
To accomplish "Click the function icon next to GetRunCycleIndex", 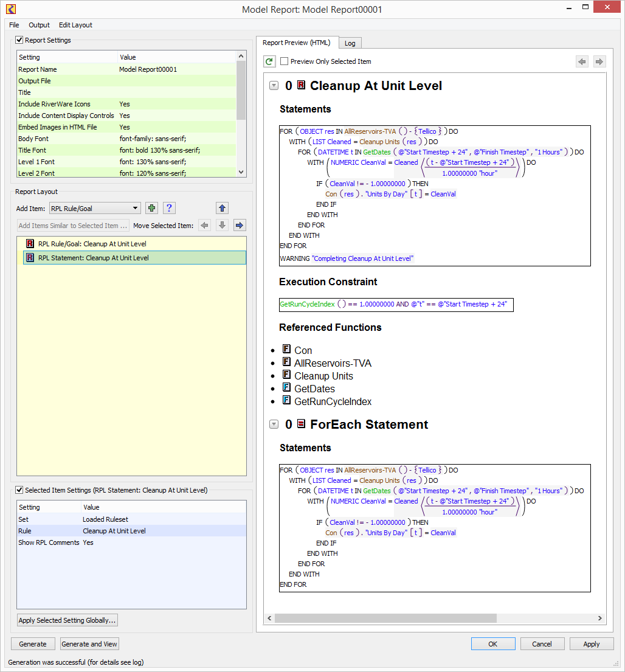I will 286,400.
